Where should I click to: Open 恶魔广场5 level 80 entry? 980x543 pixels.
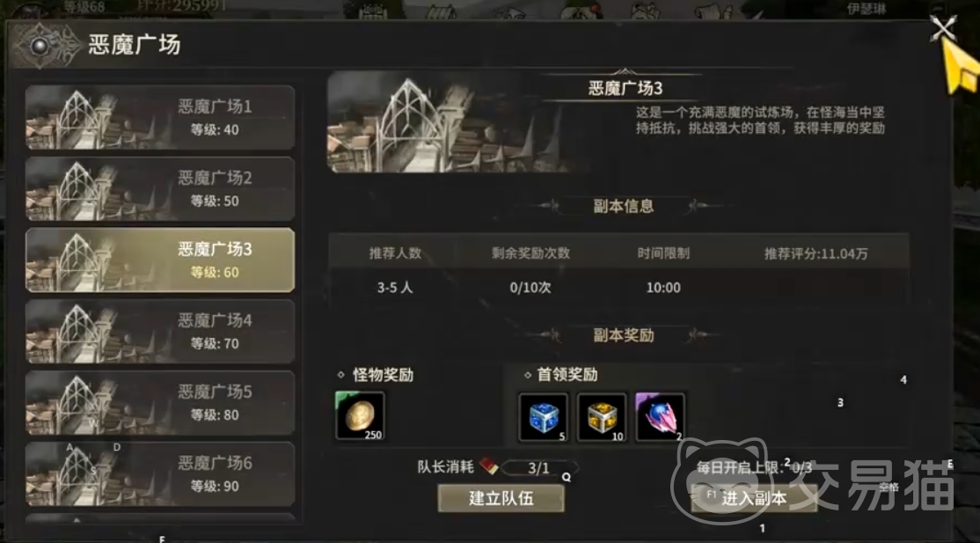click(x=160, y=403)
